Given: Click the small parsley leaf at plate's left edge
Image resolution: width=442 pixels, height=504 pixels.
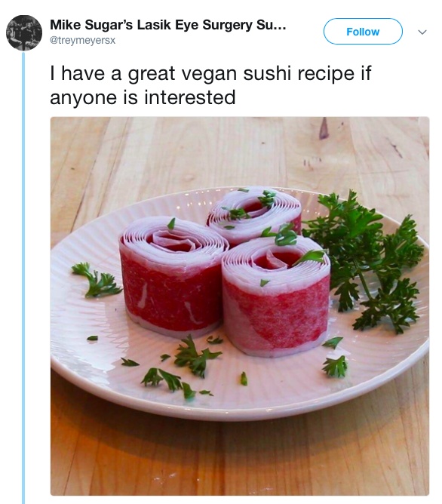Looking at the screenshot, I should click(x=96, y=280).
